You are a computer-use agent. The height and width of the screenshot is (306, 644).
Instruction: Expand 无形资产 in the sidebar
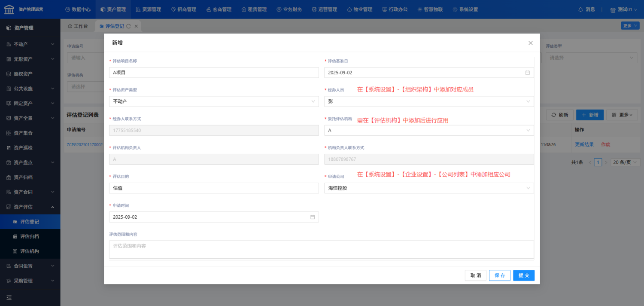click(30, 59)
